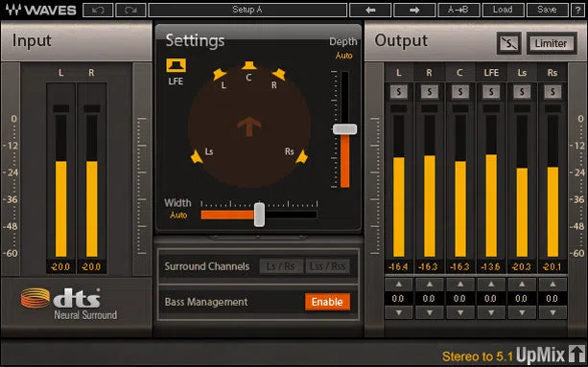Open the help question mark button
Viewport: 588px width, 367px height.
point(577,11)
